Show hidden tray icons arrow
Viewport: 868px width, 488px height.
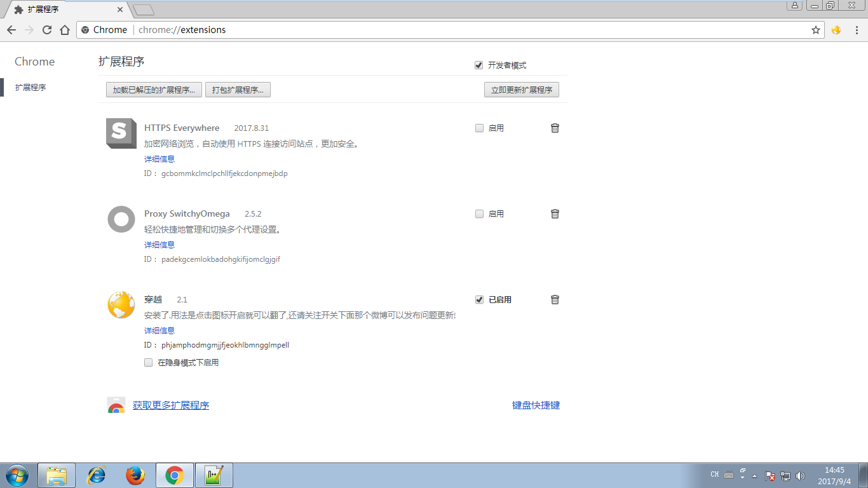click(x=754, y=476)
